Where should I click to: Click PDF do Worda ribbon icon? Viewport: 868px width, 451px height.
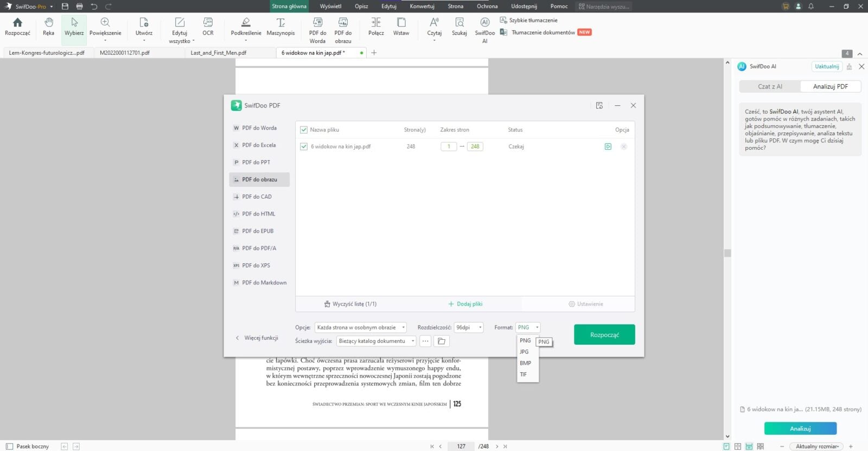pyautogui.click(x=317, y=30)
